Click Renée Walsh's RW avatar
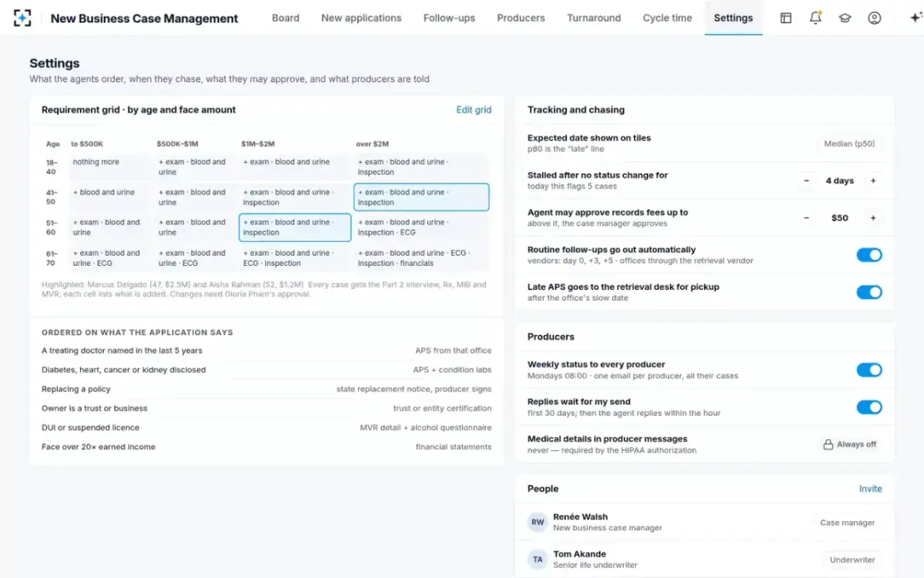This screenshot has height=578, width=924. pyautogui.click(x=537, y=523)
